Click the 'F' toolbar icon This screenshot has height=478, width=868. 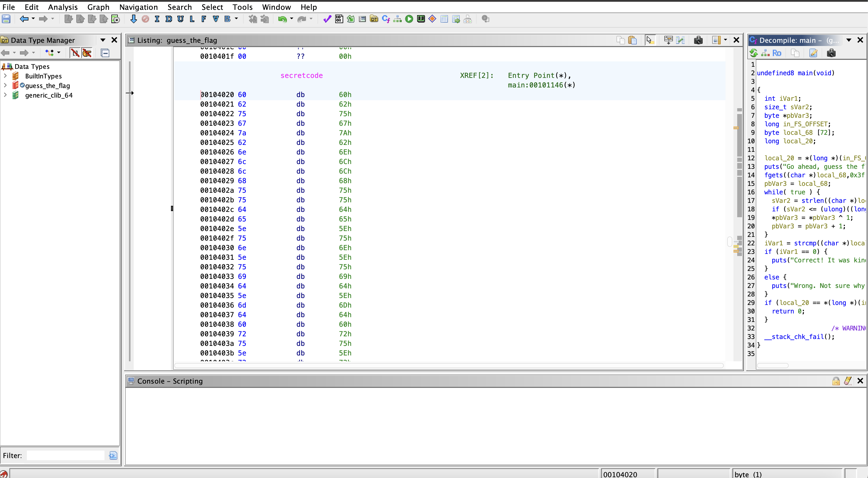pyautogui.click(x=204, y=19)
